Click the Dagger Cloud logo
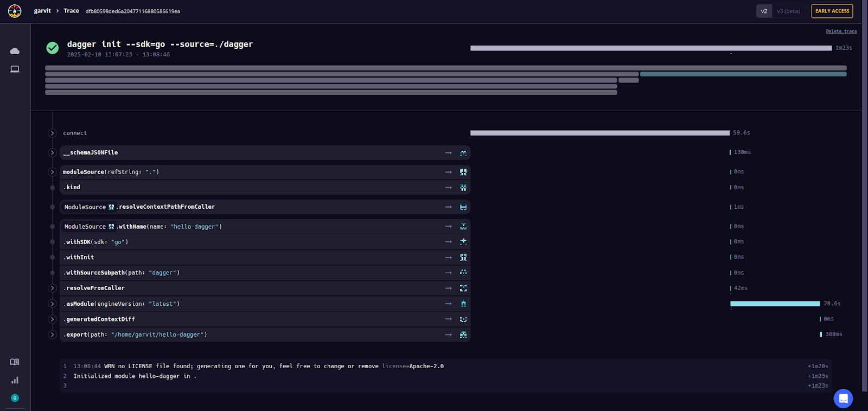The image size is (868, 411). click(x=15, y=11)
